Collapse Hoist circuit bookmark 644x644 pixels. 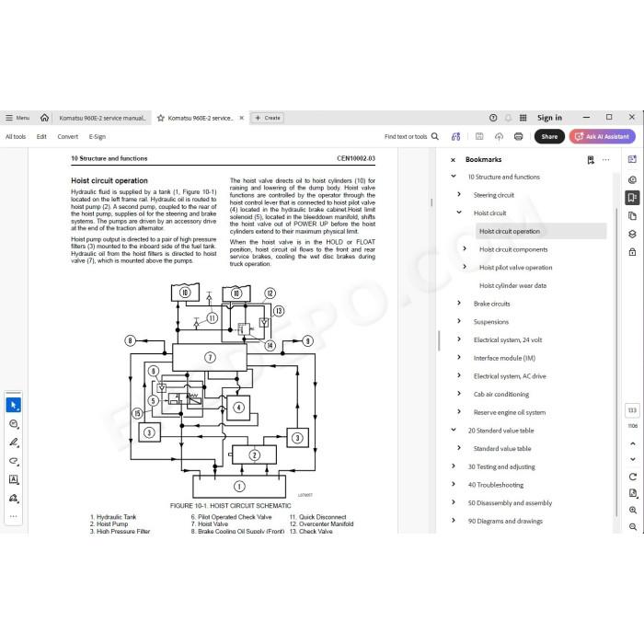[x=459, y=213]
